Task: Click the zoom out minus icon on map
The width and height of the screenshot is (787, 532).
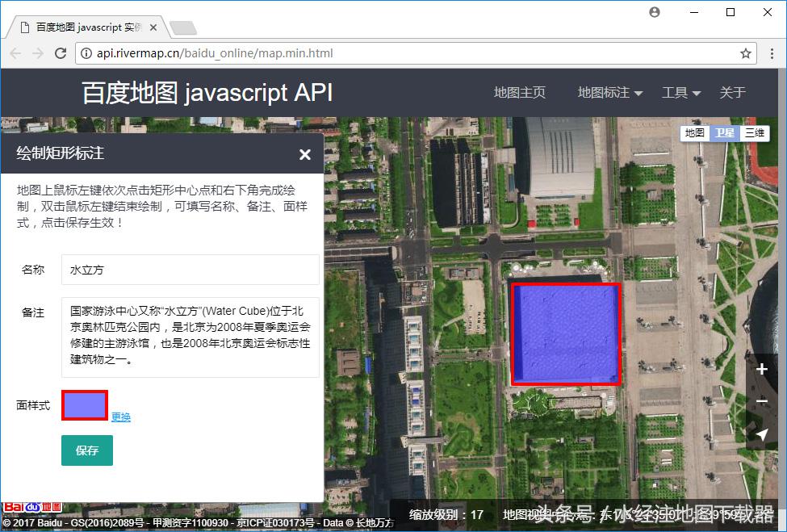Action: 761,400
